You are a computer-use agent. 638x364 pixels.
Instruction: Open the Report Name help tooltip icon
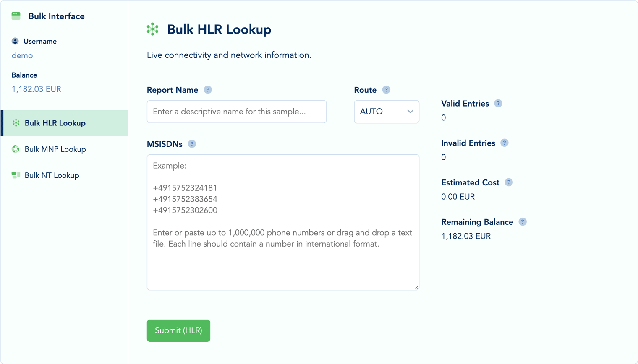tap(208, 89)
